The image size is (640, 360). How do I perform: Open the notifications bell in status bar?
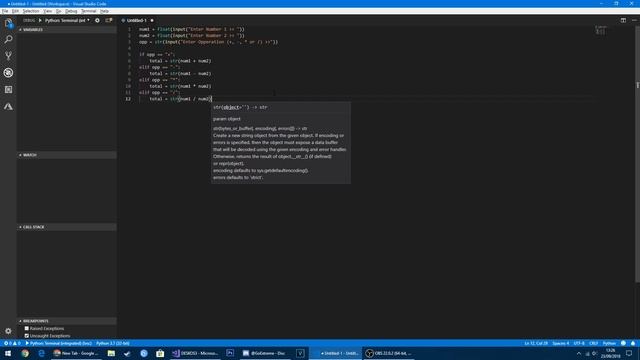pyautogui.click(x=633, y=344)
